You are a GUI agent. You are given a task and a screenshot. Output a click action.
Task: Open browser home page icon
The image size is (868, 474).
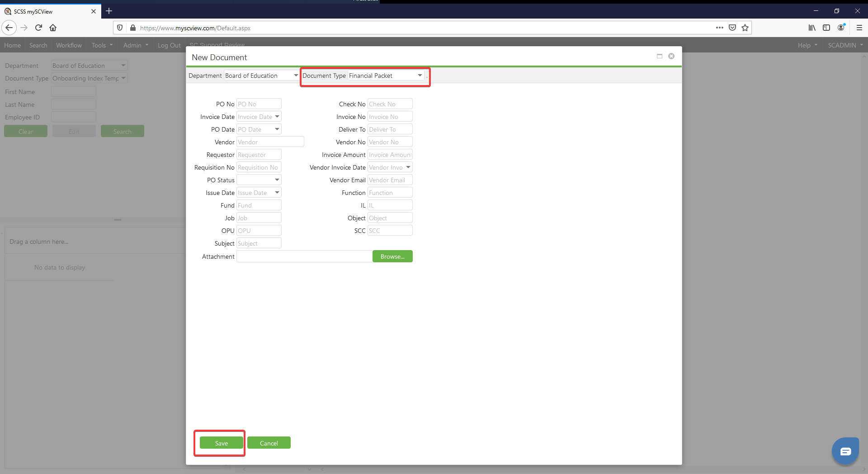pos(53,28)
